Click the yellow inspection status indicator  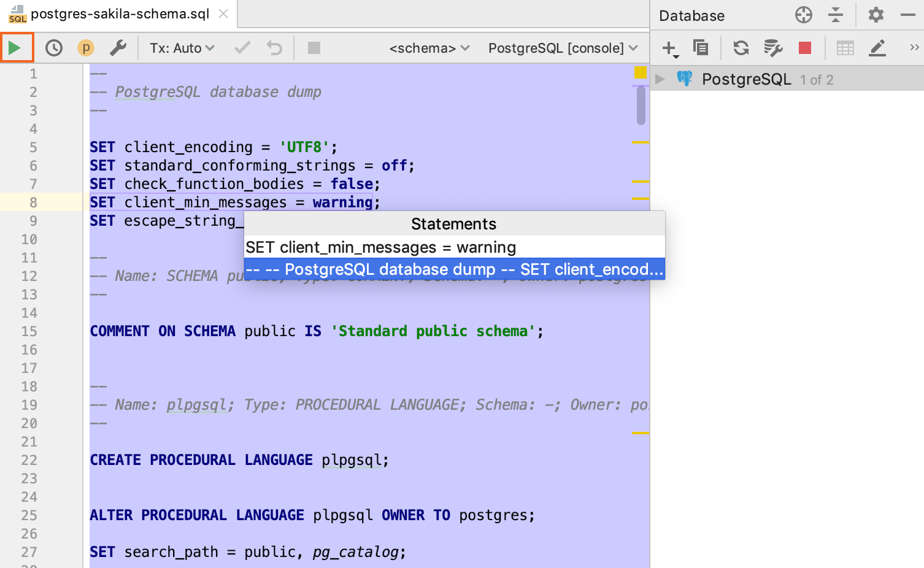[641, 72]
